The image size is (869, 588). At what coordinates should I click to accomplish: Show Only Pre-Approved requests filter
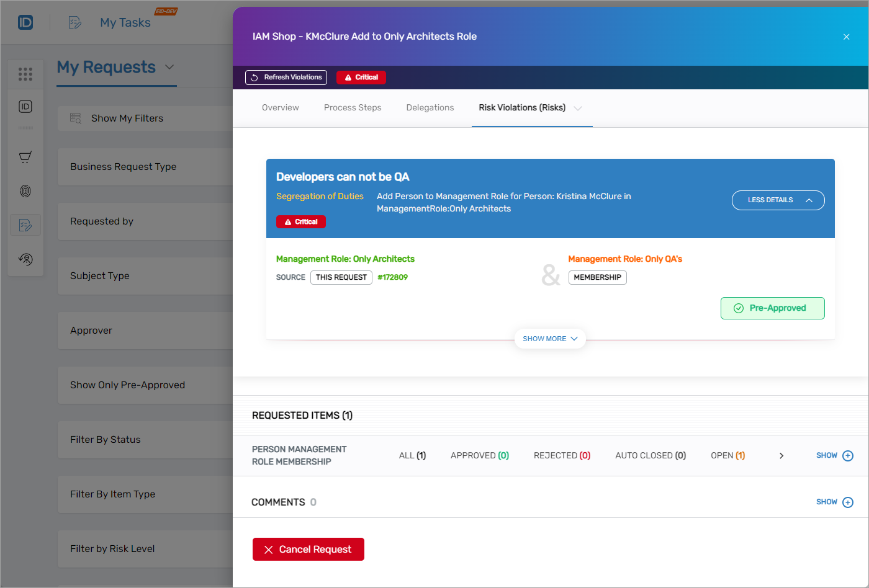click(128, 385)
